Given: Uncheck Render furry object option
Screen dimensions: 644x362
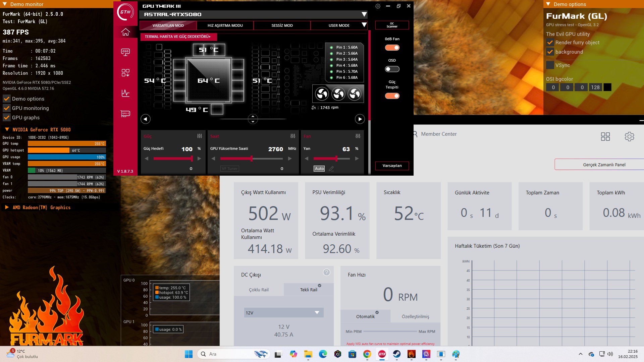Looking at the screenshot, I should pos(550,43).
